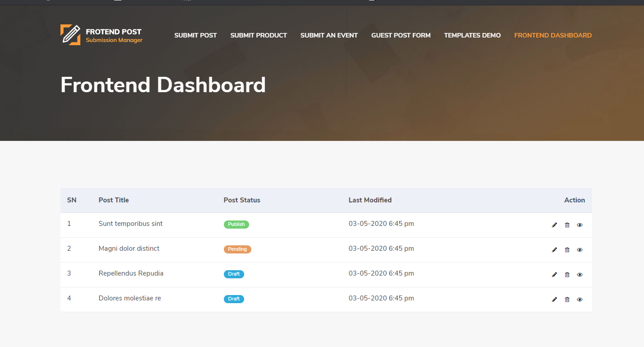644x347 pixels.
Task: Open the Templates Demo link
Action: pos(472,35)
